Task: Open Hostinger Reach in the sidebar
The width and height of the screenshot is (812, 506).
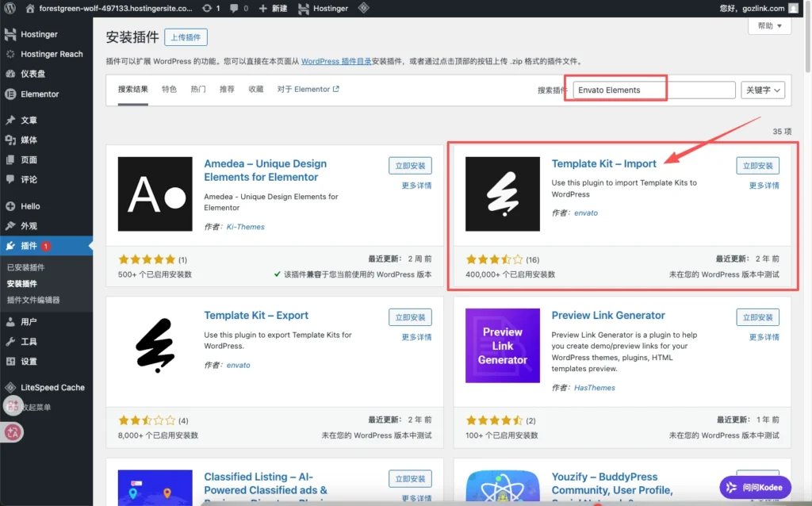Action: pyautogui.click(x=46, y=54)
